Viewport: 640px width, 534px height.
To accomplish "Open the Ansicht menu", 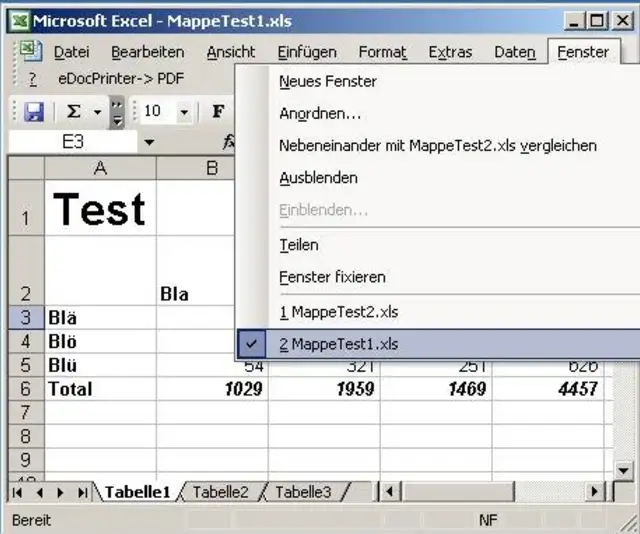I will coord(231,52).
